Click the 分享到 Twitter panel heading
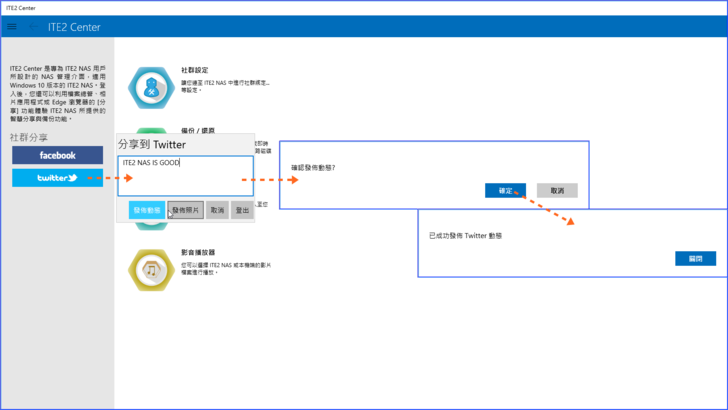The width and height of the screenshot is (728, 410). click(x=152, y=144)
